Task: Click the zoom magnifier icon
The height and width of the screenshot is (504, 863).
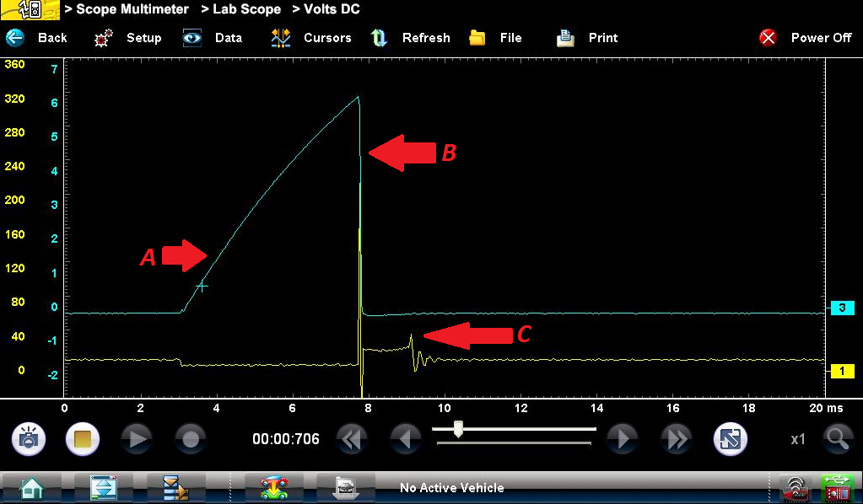Action: [836, 439]
